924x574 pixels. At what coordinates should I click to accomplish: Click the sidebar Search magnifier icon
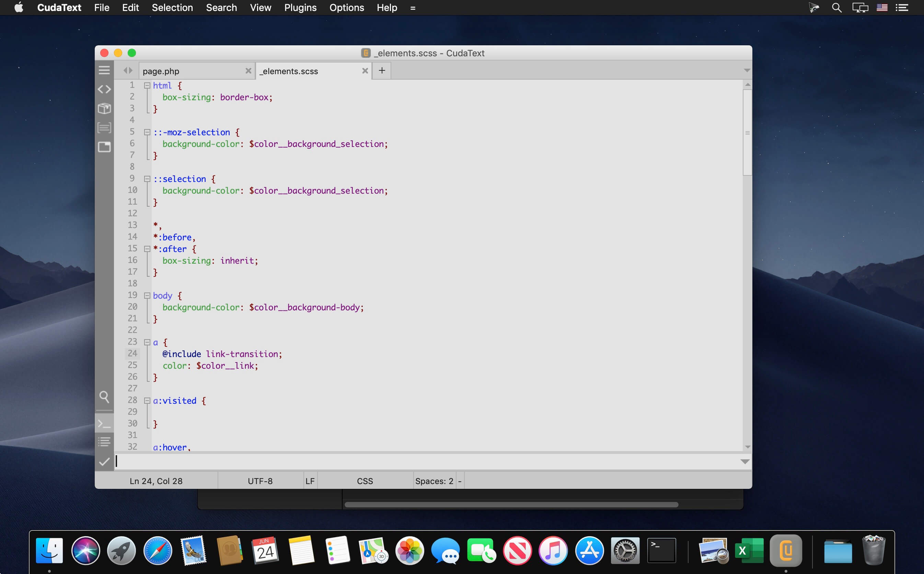(104, 397)
